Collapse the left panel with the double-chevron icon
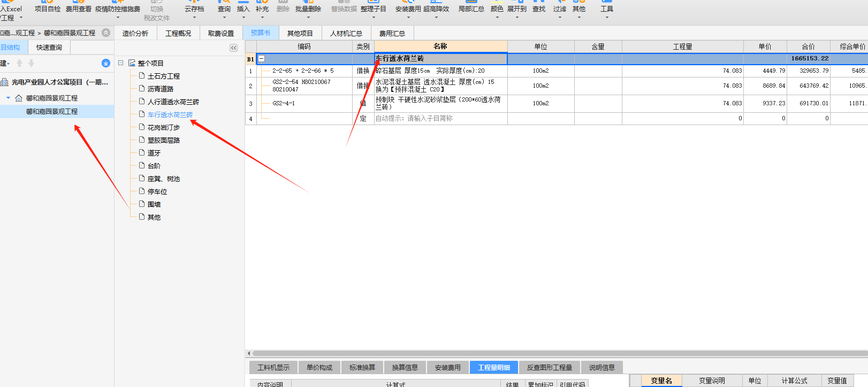This screenshot has width=868, height=387. tap(234, 48)
